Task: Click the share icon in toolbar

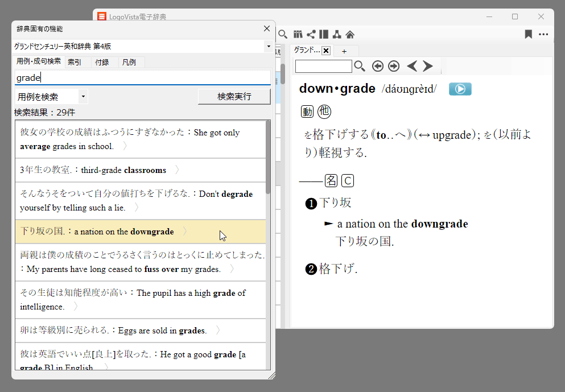Action: pos(311,34)
